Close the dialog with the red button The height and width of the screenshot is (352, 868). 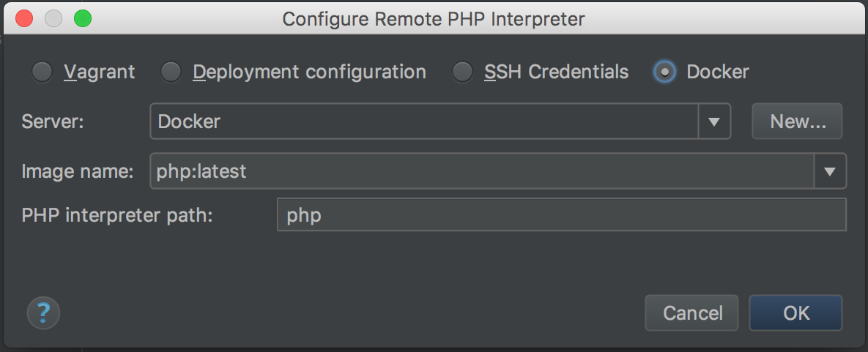point(23,19)
